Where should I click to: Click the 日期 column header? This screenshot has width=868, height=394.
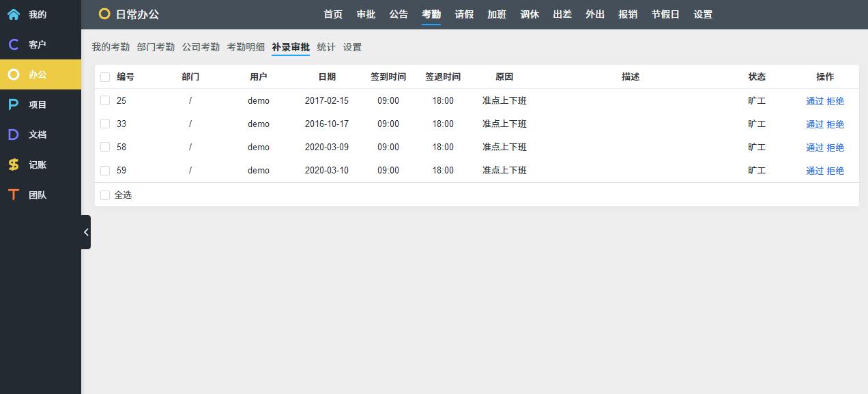coord(327,77)
